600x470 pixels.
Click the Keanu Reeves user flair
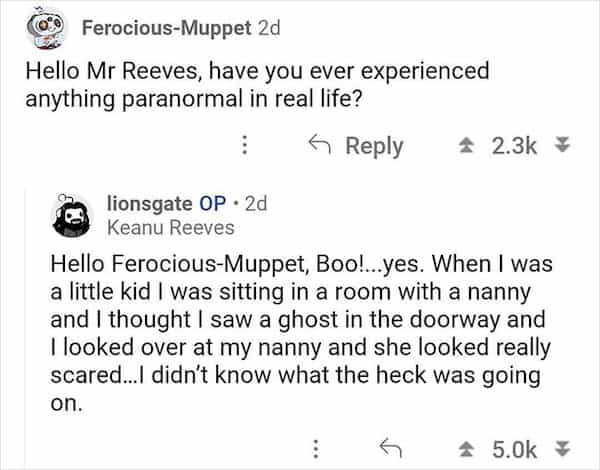point(170,227)
